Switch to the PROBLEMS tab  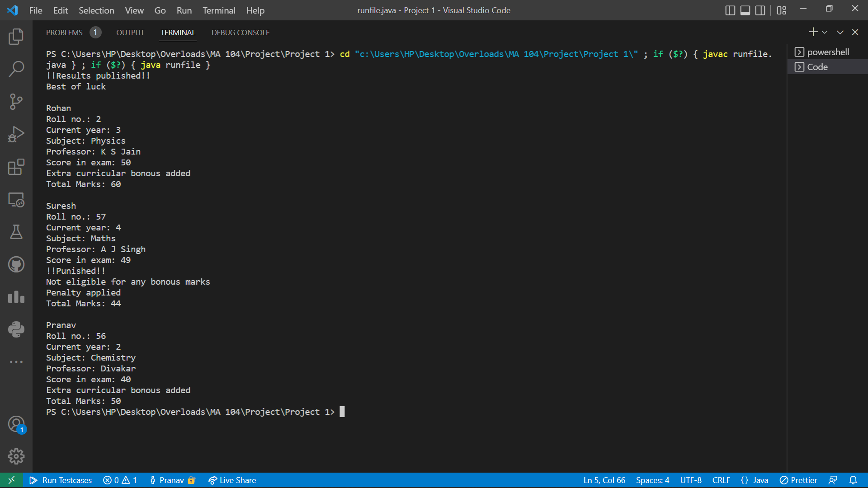click(64, 33)
